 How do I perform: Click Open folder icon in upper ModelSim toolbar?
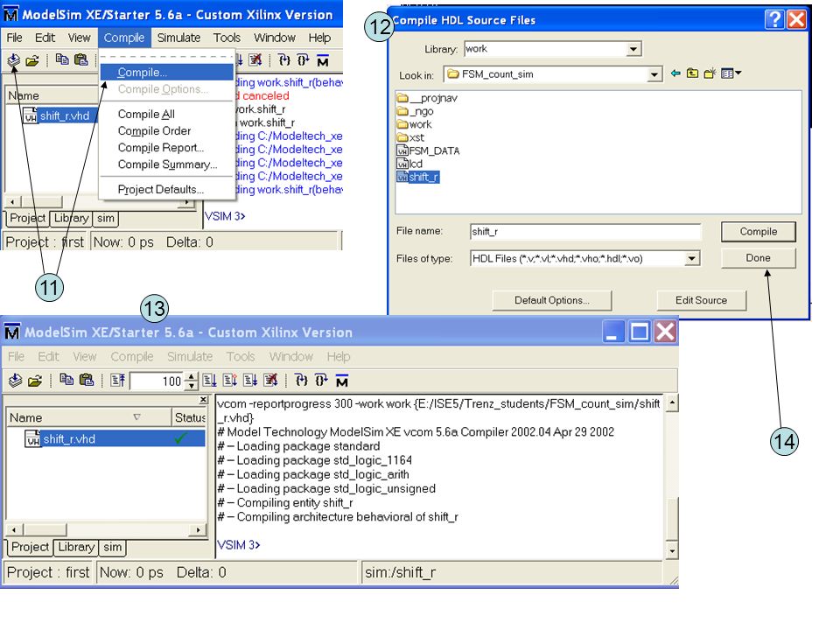pyautogui.click(x=32, y=60)
